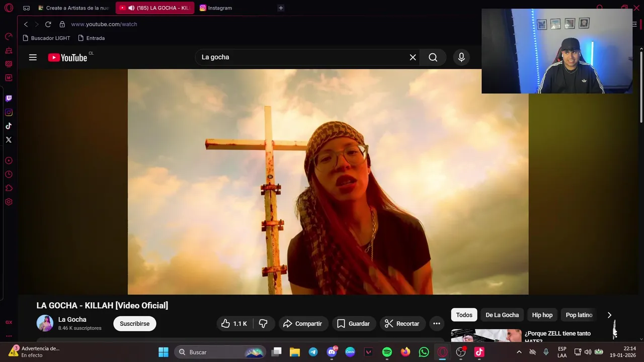This screenshot has width=644, height=362.
Task: Open Twitch from the Opera sidebar
Action: [9, 99]
